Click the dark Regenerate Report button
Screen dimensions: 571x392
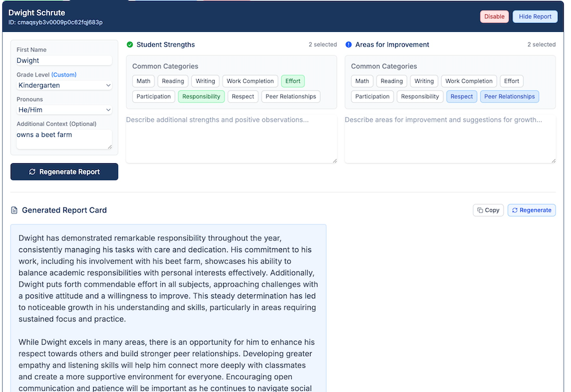tap(64, 172)
